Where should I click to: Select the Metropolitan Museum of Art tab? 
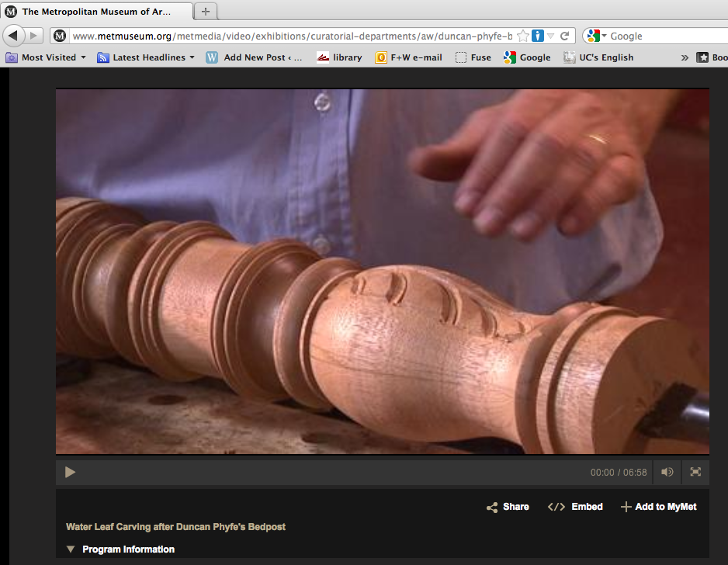click(95, 12)
